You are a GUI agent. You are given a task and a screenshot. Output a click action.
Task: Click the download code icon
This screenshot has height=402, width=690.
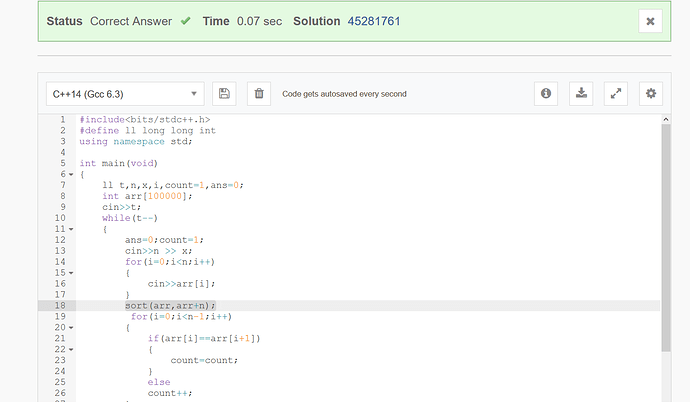pos(581,94)
